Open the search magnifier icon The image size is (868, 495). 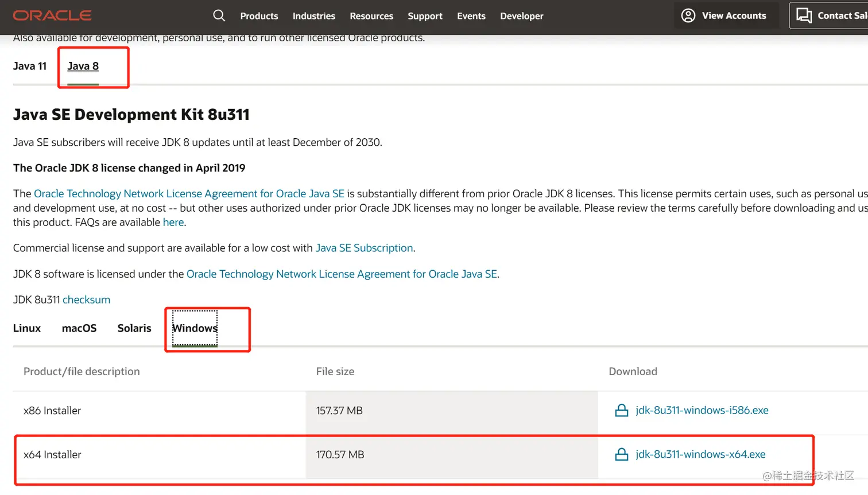tap(219, 15)
